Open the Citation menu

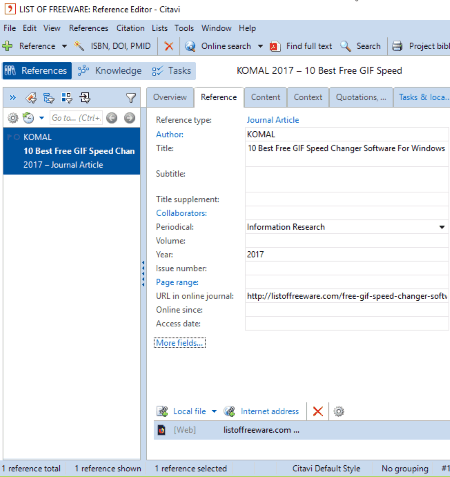point(130,28)
